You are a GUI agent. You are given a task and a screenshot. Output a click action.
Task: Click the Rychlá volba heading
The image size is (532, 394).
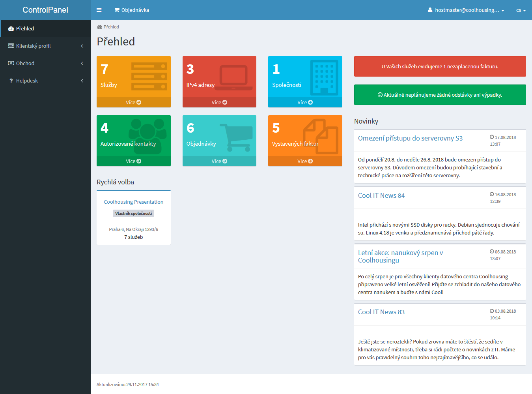[x=115, y=182]
